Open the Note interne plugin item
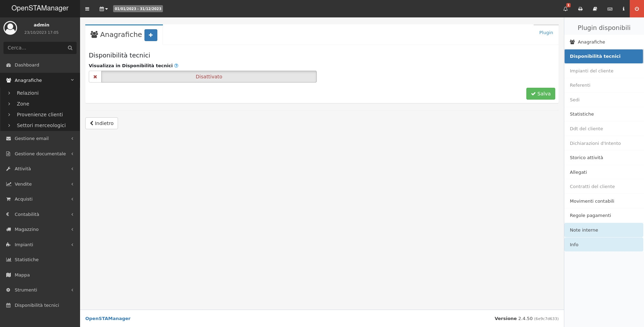 coord(584,230)
